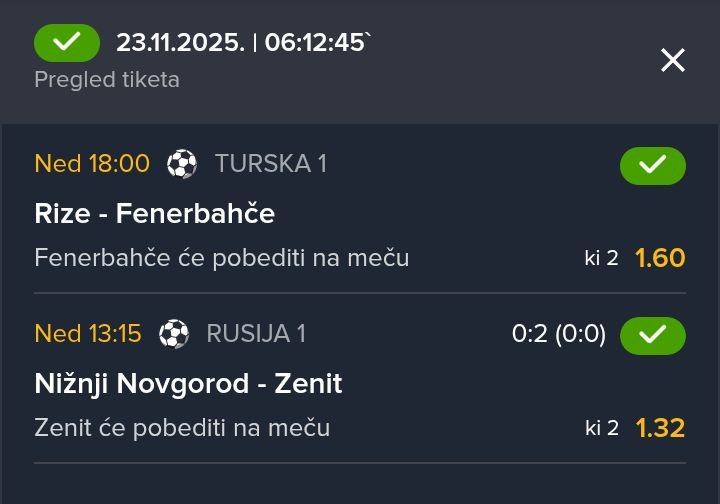Click the soccer ball icon beside TURSKA 1
Viewport: 720px width, 504px height.
tap(182, 164)
